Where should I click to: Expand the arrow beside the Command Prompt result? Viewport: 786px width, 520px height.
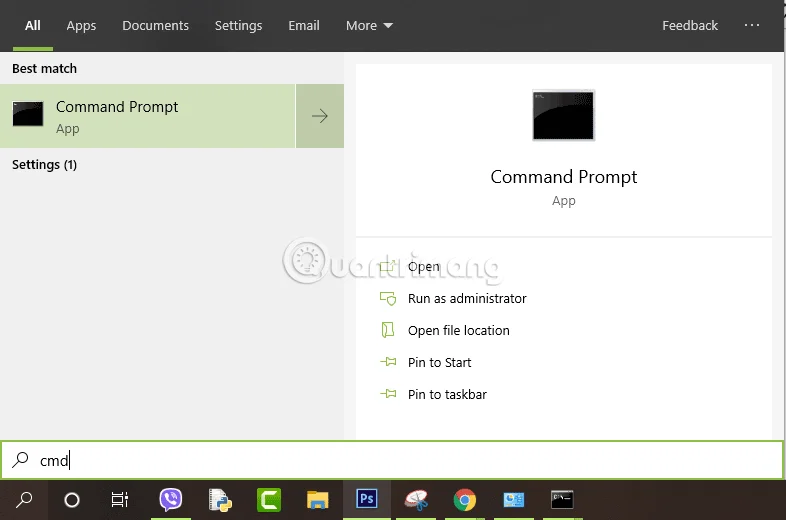pos(320,117)
